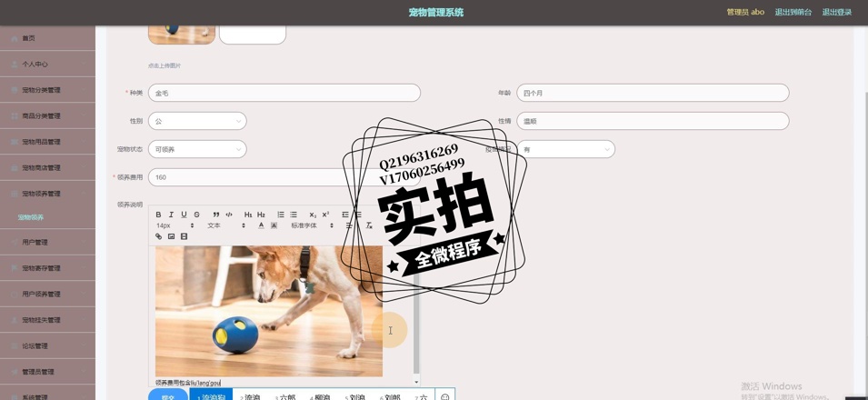This screenshot has height=400, width=868.
Task: Apply superscript formatting
Action: [325, 215]
